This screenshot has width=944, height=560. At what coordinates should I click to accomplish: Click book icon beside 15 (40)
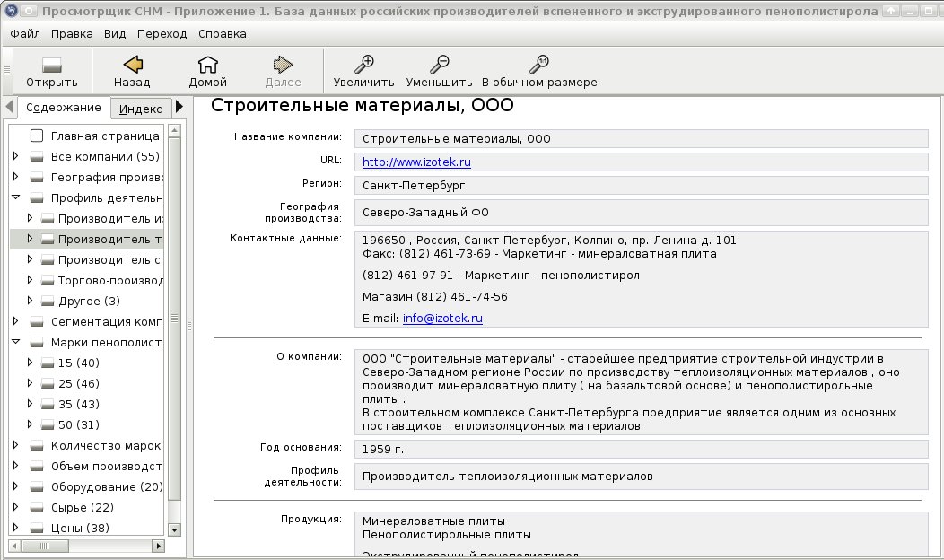48,363
